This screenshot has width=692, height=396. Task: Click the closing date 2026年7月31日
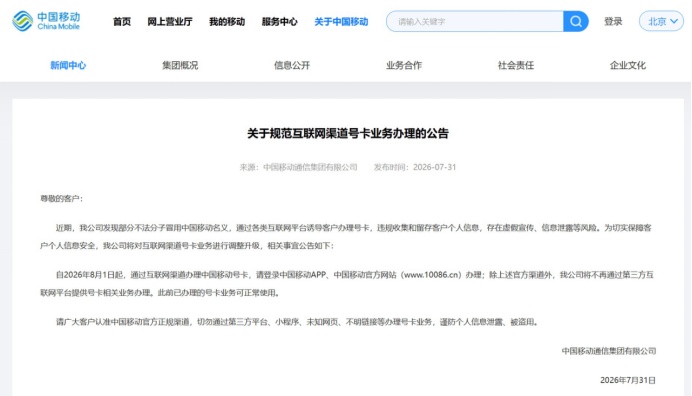click(628, 380)
